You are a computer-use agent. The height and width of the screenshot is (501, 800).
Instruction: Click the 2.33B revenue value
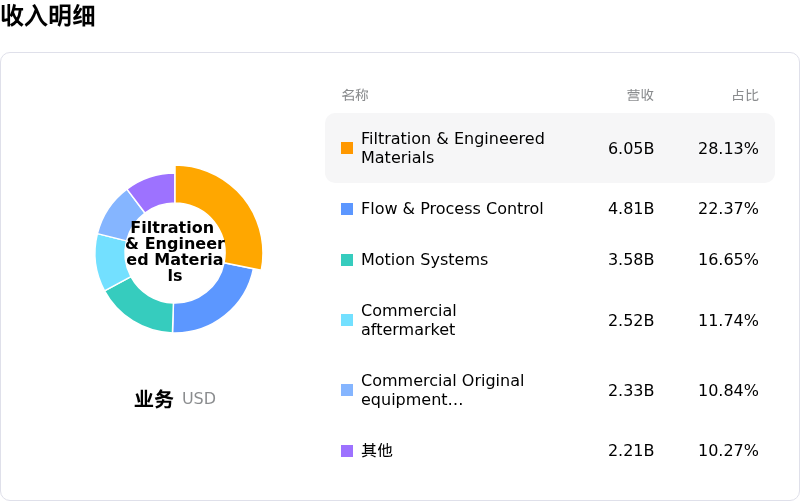pos(631,390)
